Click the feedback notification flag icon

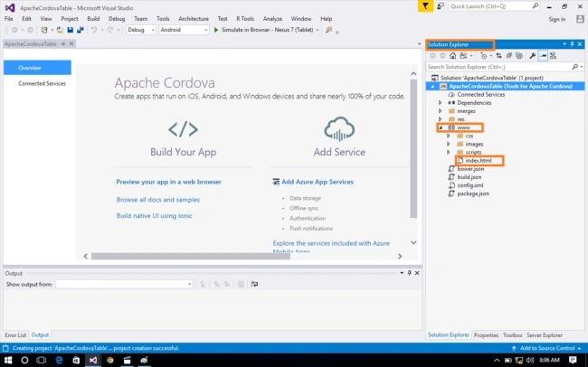425,6
